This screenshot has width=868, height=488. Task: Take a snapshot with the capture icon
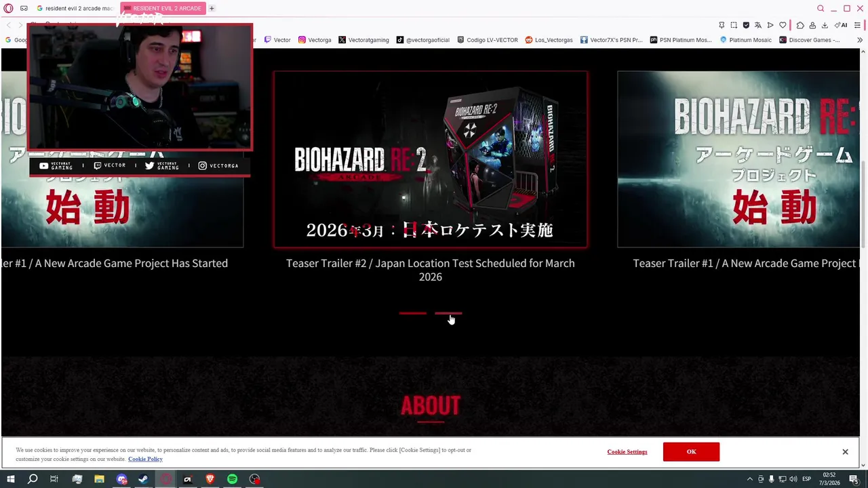click(x=734, y=25)
